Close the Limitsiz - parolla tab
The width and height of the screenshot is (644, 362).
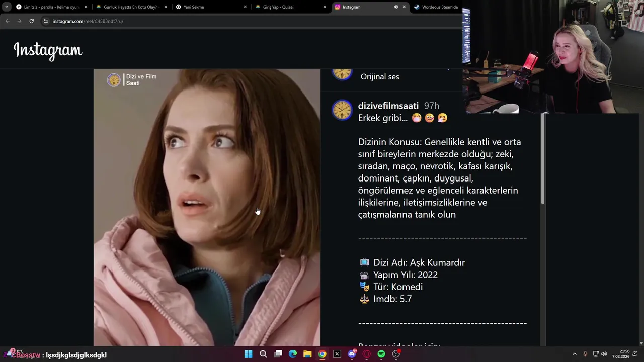86,7
